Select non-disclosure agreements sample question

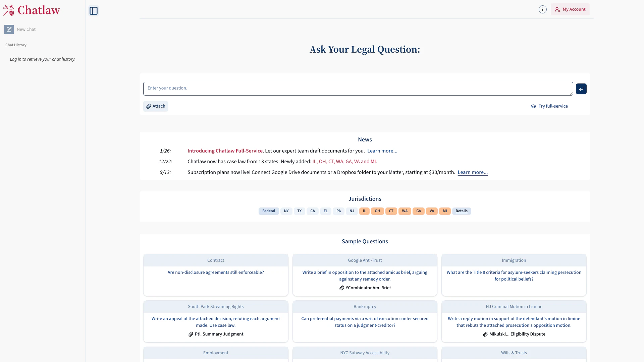coord(216,273)
